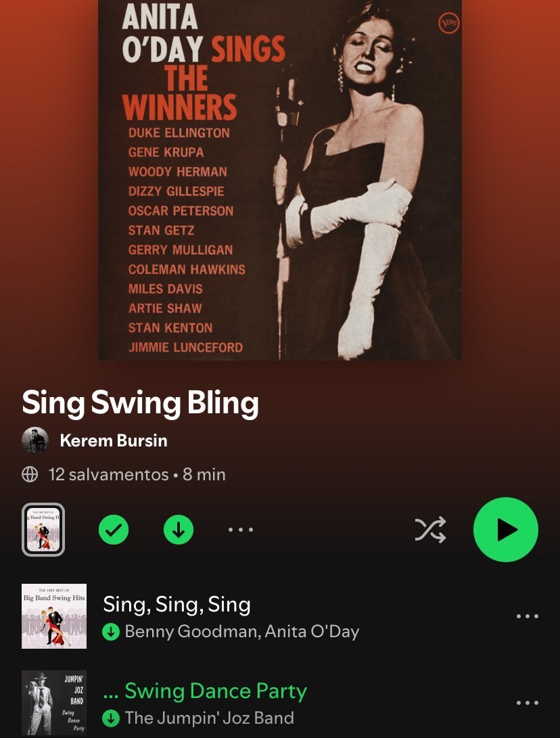Tap Jumpin' Joz Band album art
The width and height of the screenshot is (560, 738).
54,703
